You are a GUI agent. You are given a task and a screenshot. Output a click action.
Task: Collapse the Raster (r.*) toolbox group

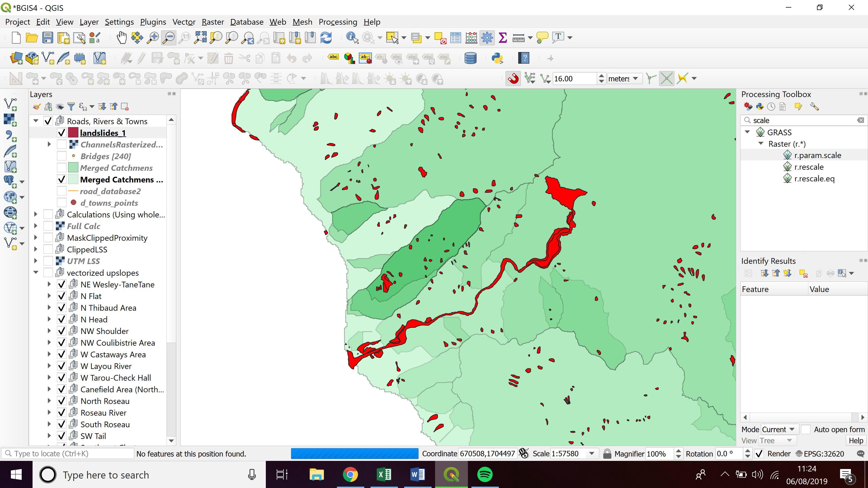[x=761, y=143]
